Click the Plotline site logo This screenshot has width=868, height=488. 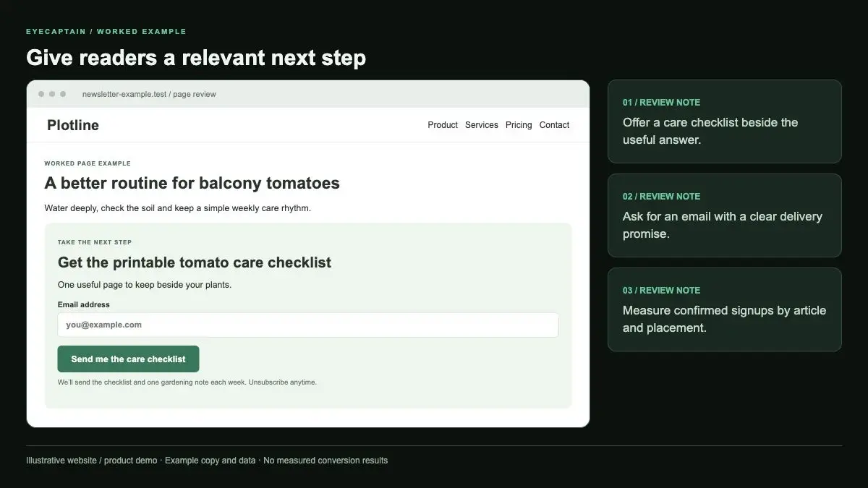pos(73,125)
